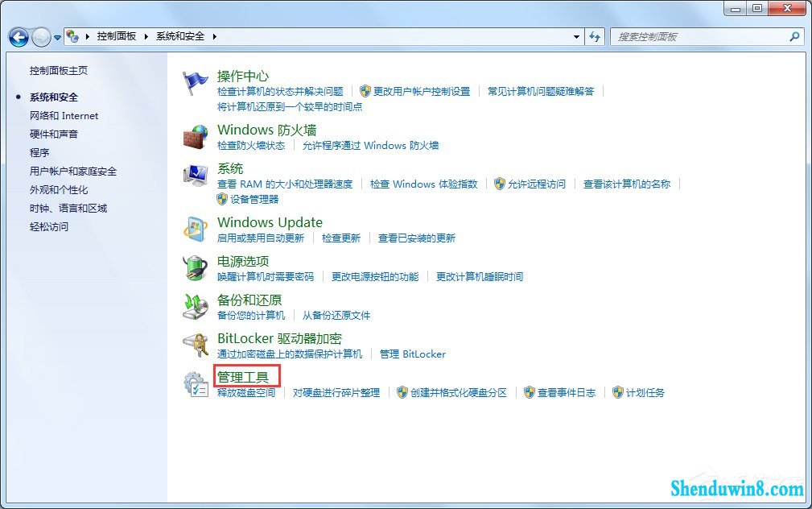
Task: Click the greyed forward arrow button
Action: coord(41,37)
